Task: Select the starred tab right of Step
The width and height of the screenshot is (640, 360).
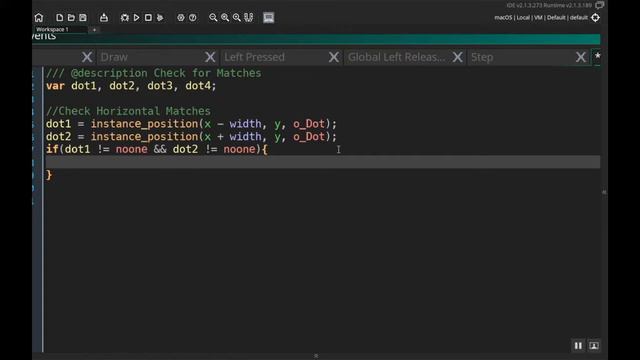Action: click(x=597, y=56)
